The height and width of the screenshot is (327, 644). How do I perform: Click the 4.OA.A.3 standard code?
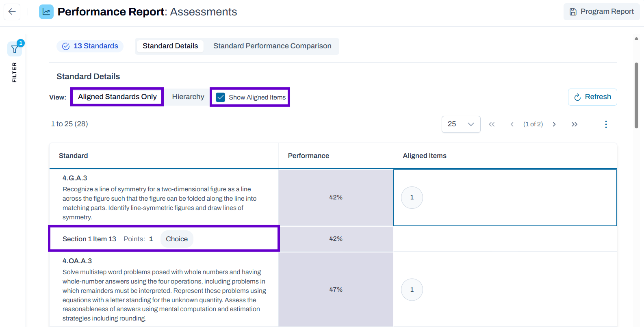tap(77, 261)
